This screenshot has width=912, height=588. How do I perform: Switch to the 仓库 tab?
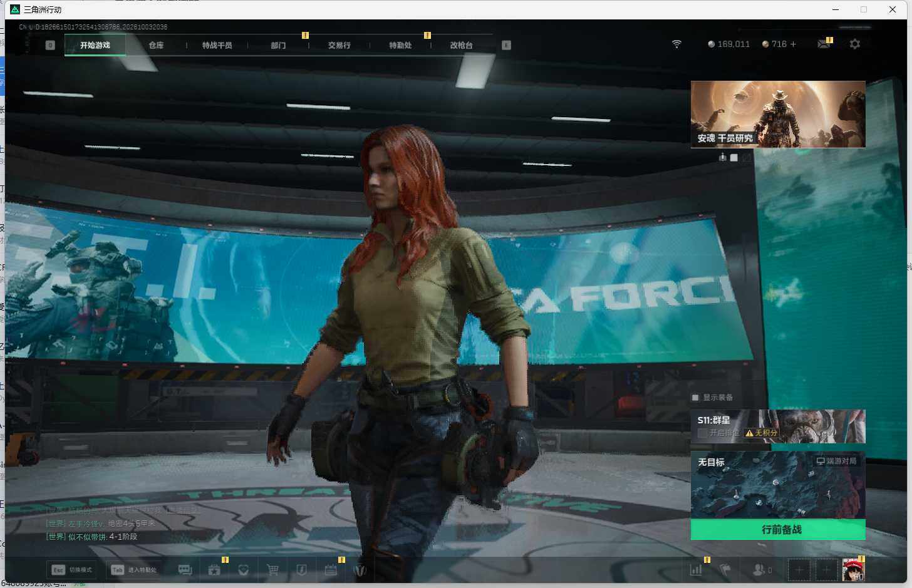(x=156, y=45)
